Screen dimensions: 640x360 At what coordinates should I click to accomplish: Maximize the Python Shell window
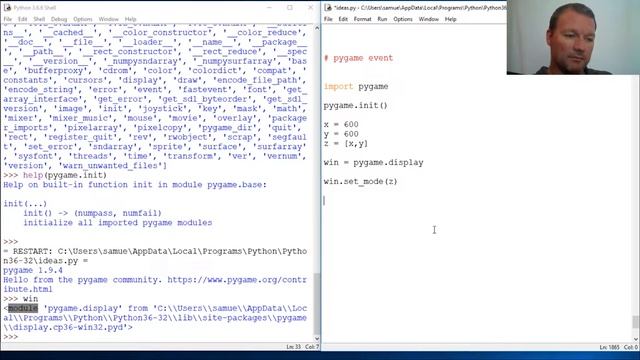tap(290, 7)
